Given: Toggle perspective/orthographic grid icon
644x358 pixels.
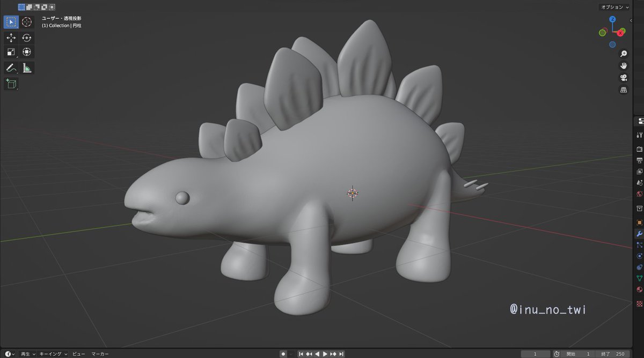Looking at the screenshot, I should pos(624,90).
